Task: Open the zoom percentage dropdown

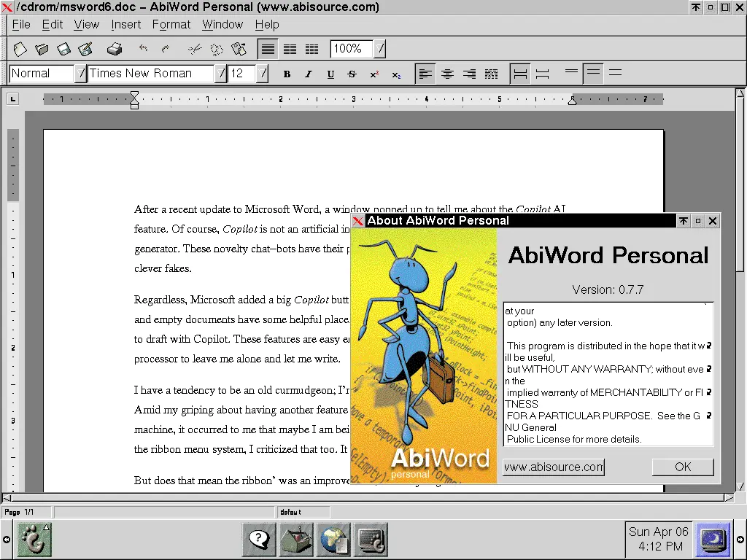Action: (x=380, y=49)
